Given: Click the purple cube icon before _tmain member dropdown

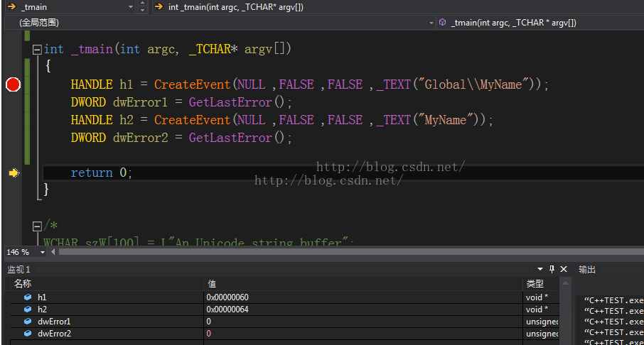Looking at the screenshot, I should tap(442, 22).
